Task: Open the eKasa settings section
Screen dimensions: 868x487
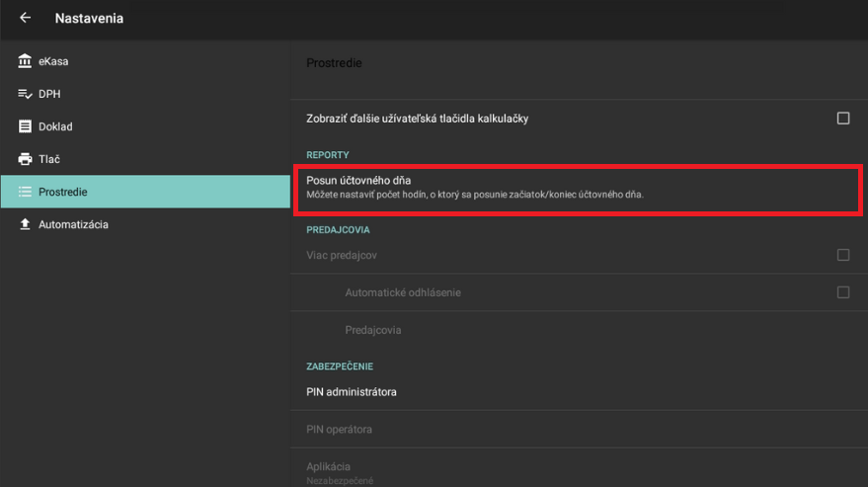Action: (x=53, y=61)
